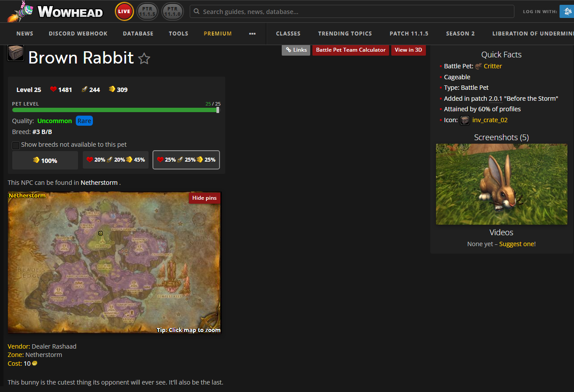Select Uncommon quality

[55, 121]
